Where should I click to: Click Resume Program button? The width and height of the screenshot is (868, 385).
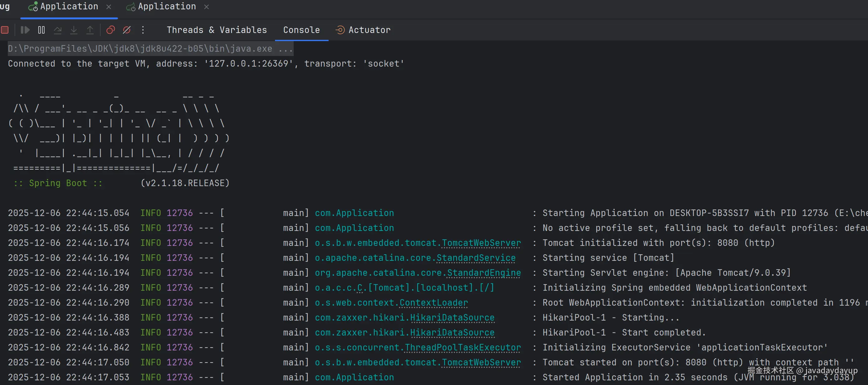[x=25, y=30]
